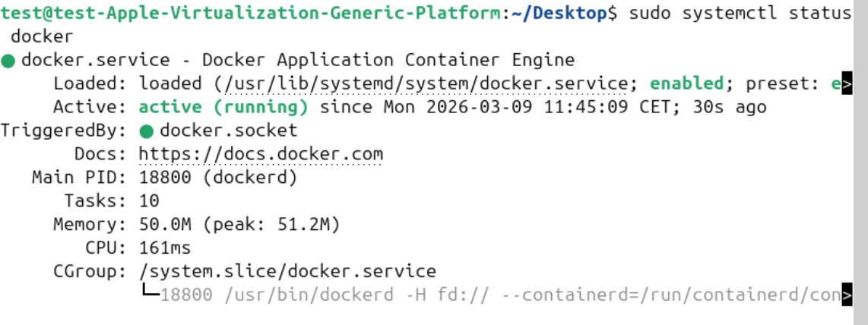Screen dimensions: 868x325
Task: Click the CGroup path /system.slice/docker.service
Action: click(x=287, y=272)
